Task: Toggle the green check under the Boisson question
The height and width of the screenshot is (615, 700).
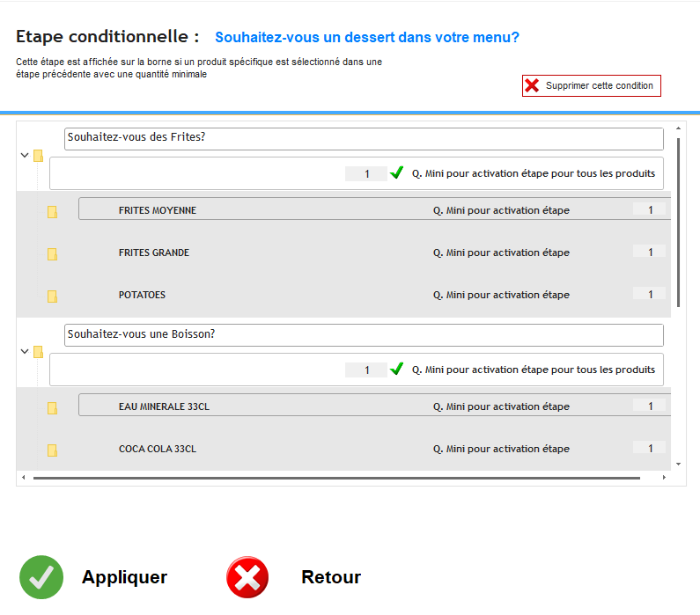Action: pos(397,370)
